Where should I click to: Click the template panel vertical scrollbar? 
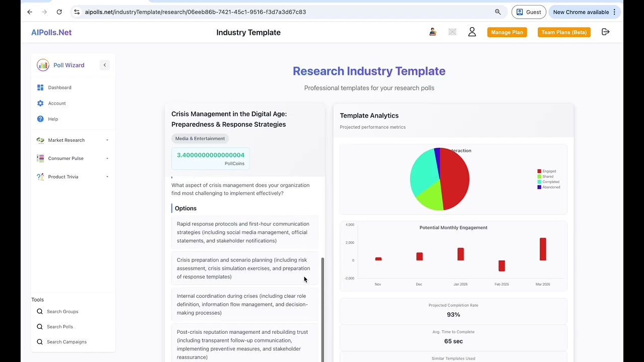click(323, 309)
